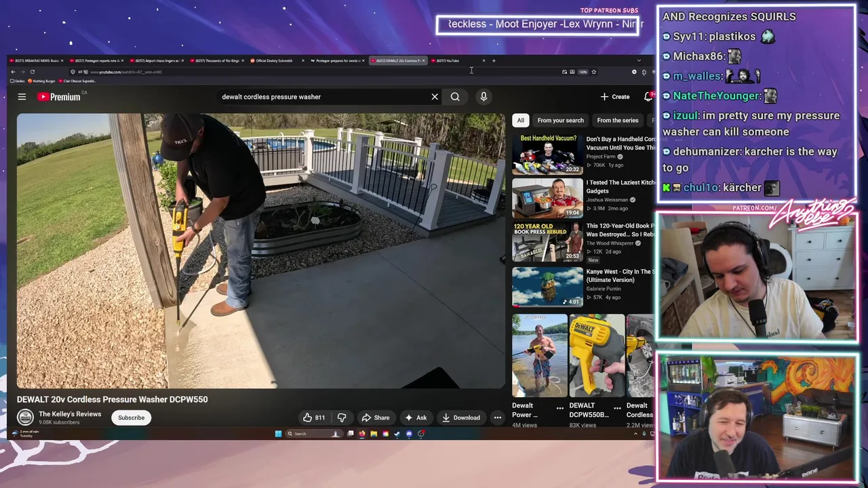The width and height of the screenshot is (868, 488).
Task: Open Firefox from the taskbar
Action: coord(362,434)
